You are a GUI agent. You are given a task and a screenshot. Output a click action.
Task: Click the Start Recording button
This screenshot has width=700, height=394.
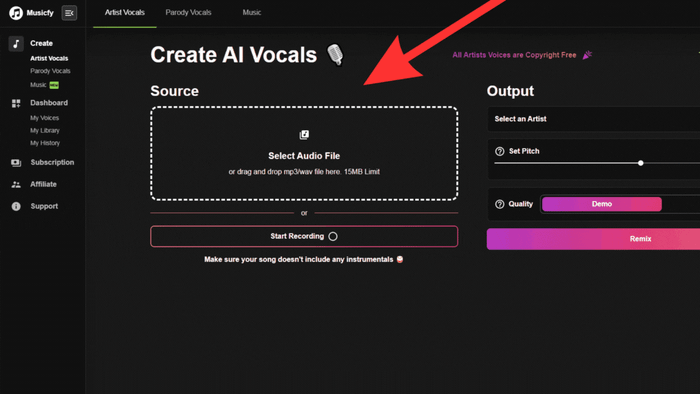coord(304,236)
